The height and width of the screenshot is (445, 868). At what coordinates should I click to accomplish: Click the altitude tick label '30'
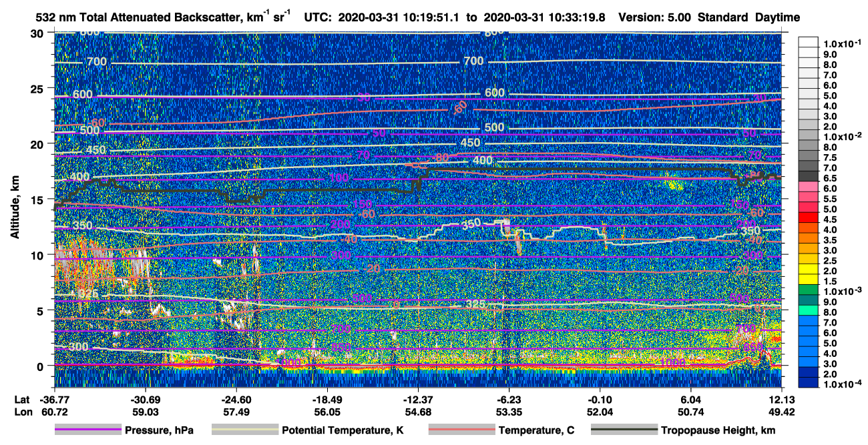pos(38,33)
